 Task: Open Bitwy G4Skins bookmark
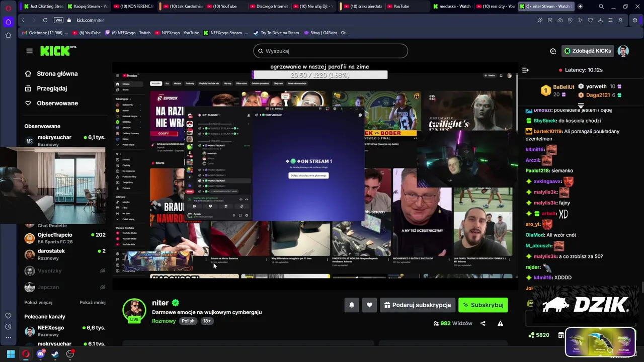click(x=326, y=33)
